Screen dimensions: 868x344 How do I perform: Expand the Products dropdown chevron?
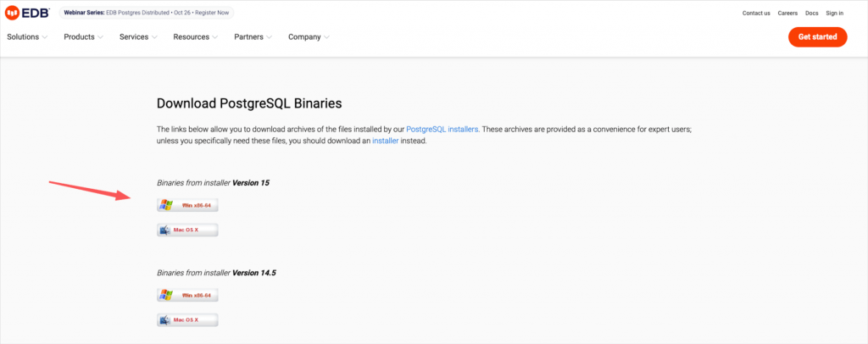pos(100,37)
